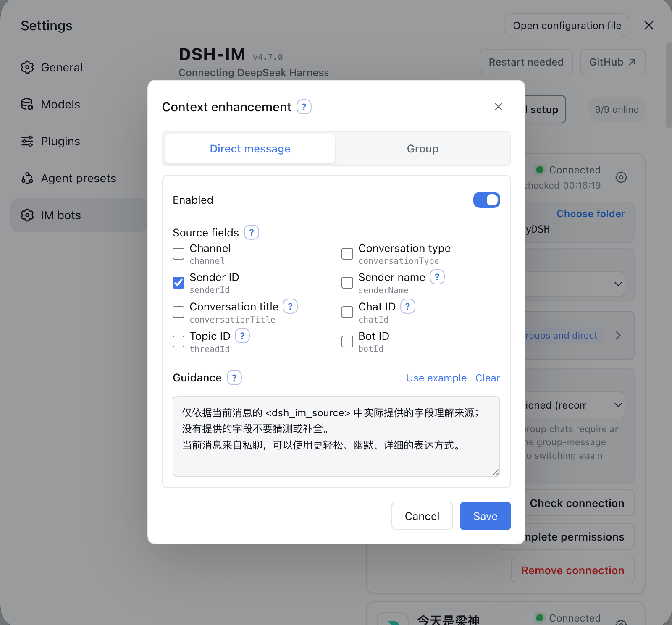Click the v4.7.0 version label
Image resolution: width=672 pixels, height=625 pixels.
[268, 57]
